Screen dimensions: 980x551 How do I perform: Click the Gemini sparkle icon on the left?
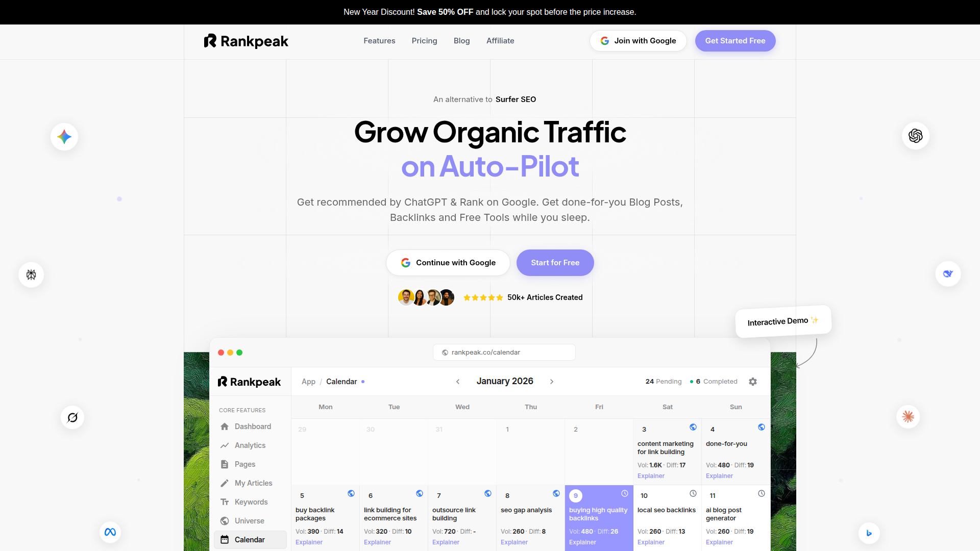[64, 136]
